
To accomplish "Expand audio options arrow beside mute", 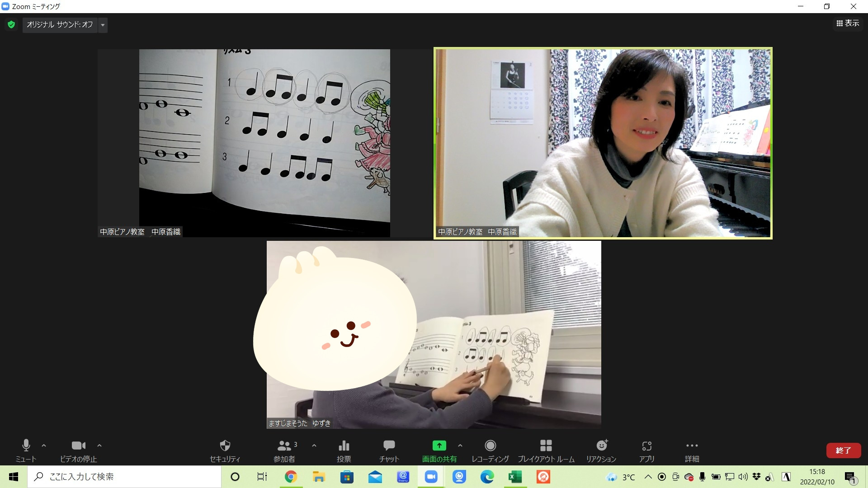I will pos(44,446).
